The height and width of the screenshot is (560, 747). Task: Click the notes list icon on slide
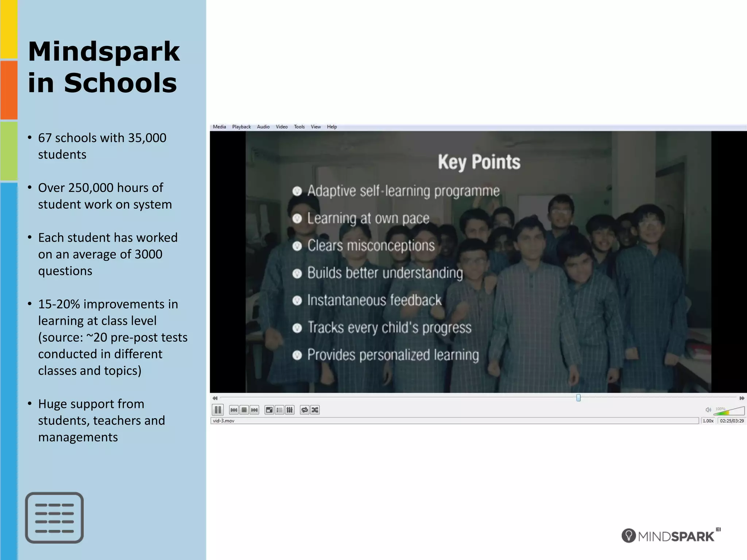click(x=54, y=518)
